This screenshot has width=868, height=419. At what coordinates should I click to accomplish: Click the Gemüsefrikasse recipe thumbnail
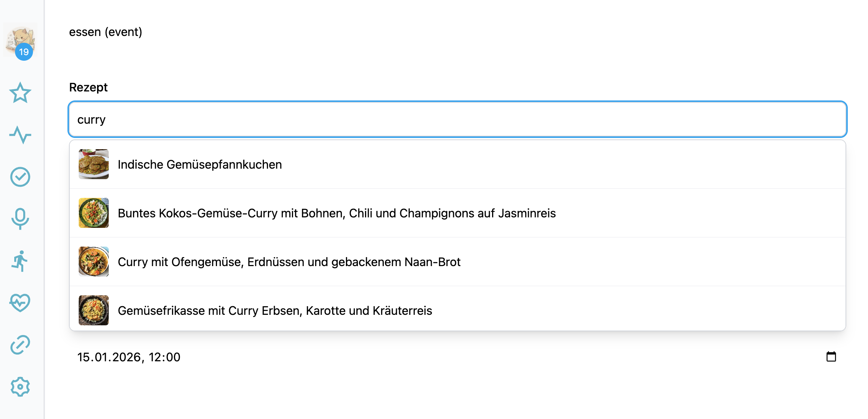[94, 310]
